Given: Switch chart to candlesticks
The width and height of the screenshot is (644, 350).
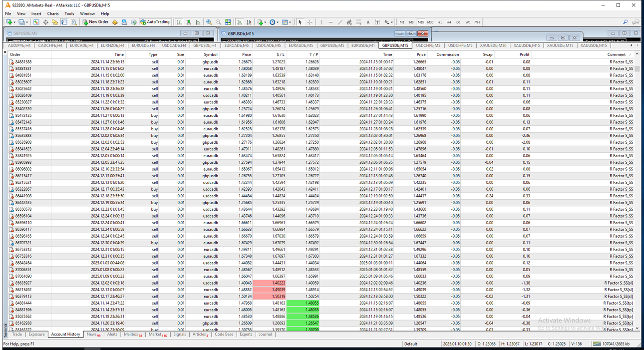Looking at the screenshot, I should (x=188, y=22).
